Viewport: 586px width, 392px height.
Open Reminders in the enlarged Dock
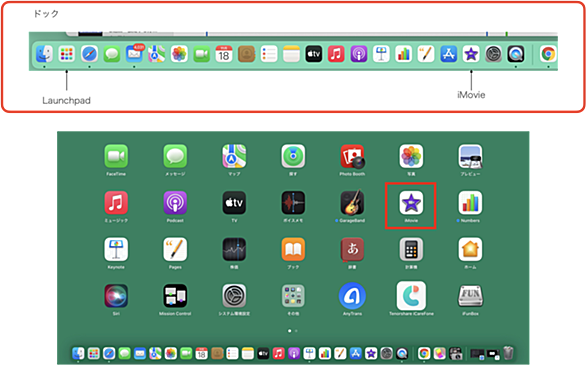tap(269, 54)
